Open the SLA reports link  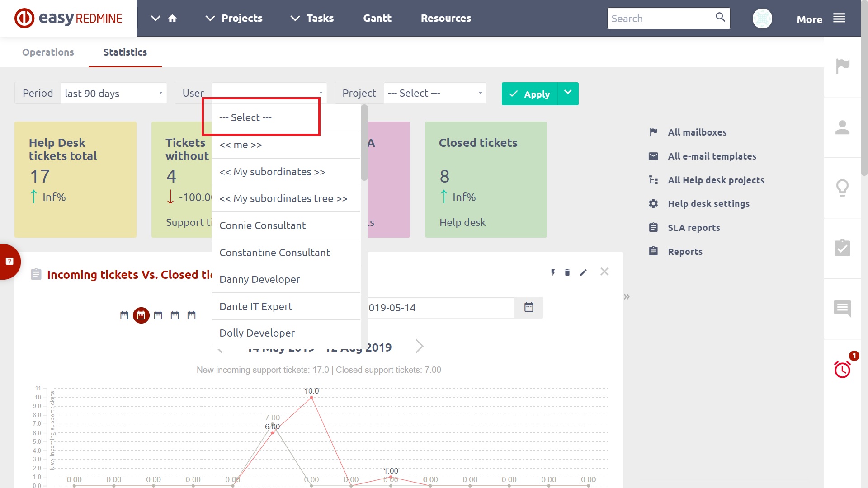click(693, 228)
